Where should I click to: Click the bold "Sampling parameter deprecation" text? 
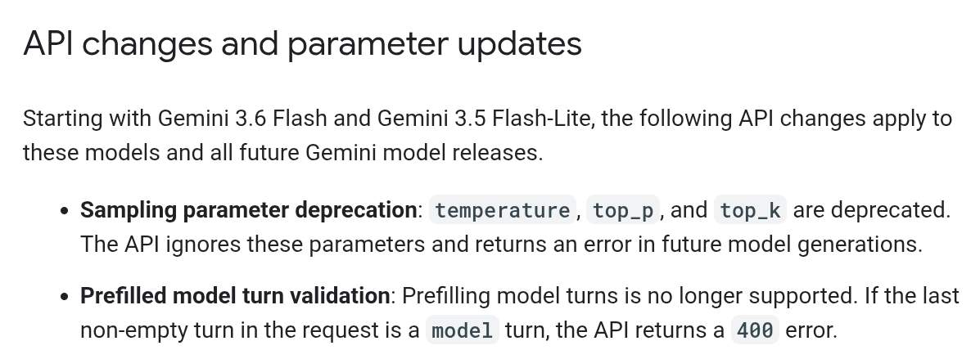249,210
